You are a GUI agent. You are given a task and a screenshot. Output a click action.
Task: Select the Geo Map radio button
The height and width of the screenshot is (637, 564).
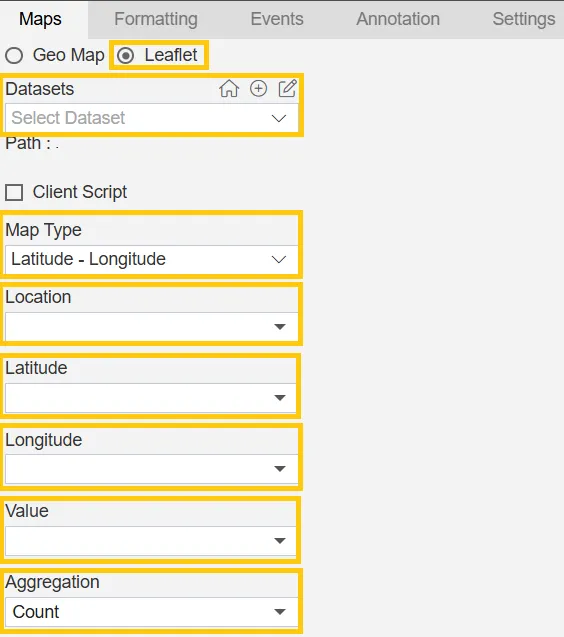click(x=14, y=55)
